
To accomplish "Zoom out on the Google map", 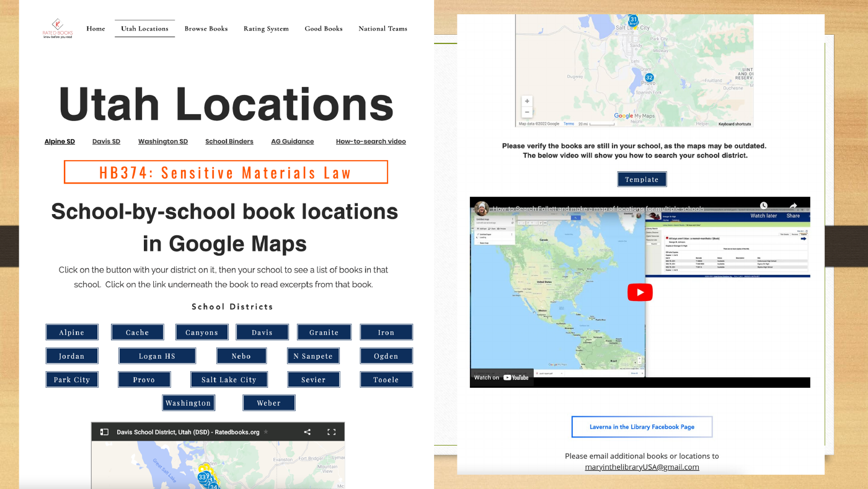I will [527, 112].
